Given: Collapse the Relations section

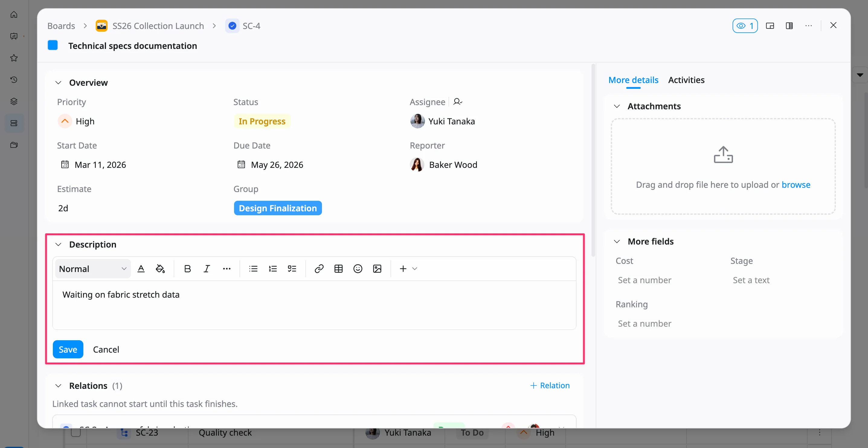Looking at the screenshot, I should pos(58,386).
